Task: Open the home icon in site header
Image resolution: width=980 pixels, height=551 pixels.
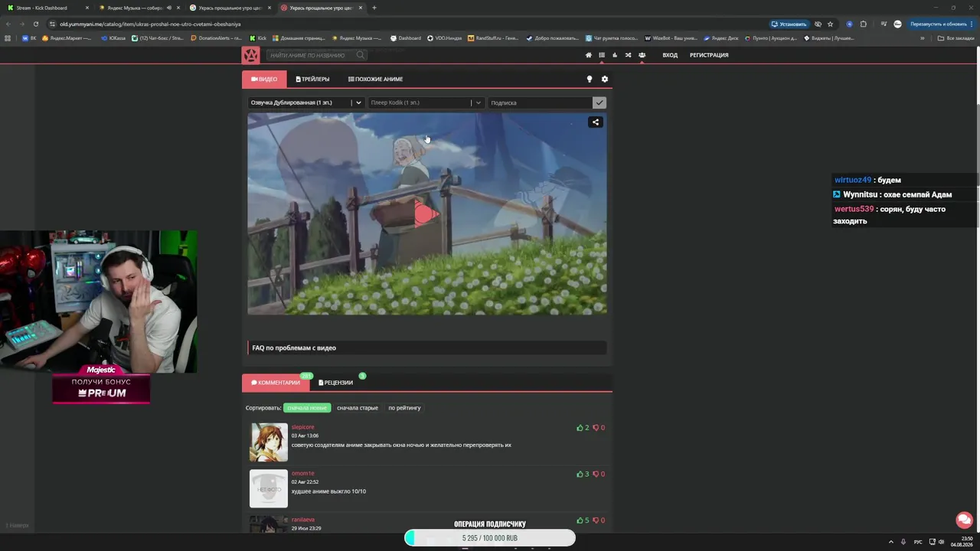Action: 589,55
